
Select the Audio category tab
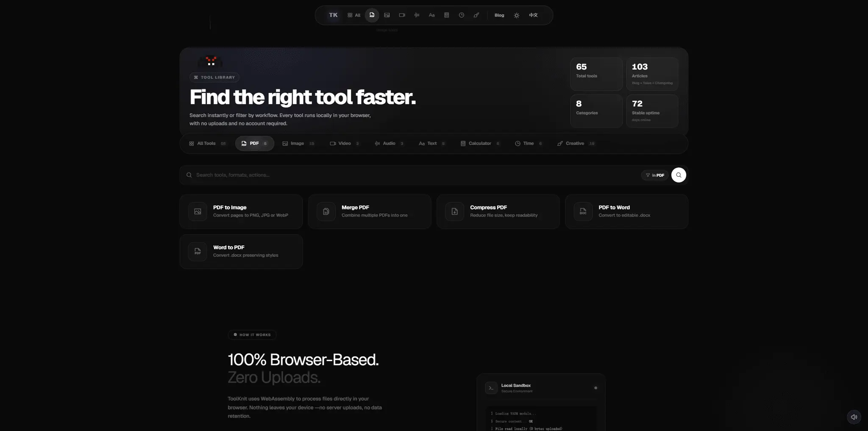(389, 143)
